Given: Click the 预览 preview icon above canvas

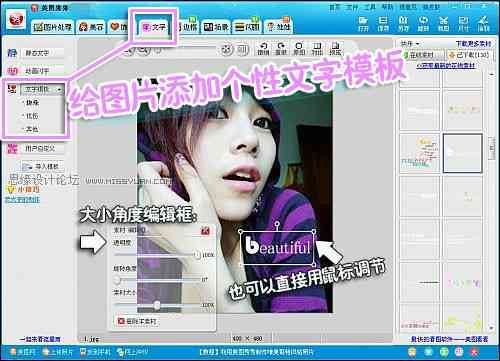Looking at the screenshot, I should pos(335,49).
